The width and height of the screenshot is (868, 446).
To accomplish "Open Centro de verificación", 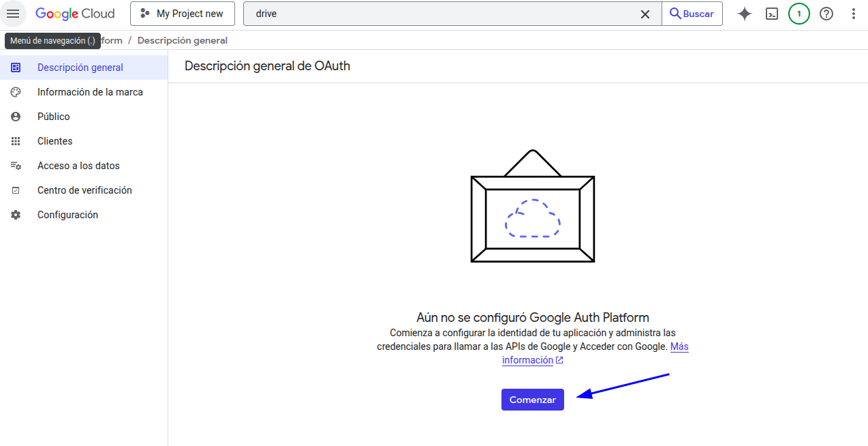I will click(84, 190).
